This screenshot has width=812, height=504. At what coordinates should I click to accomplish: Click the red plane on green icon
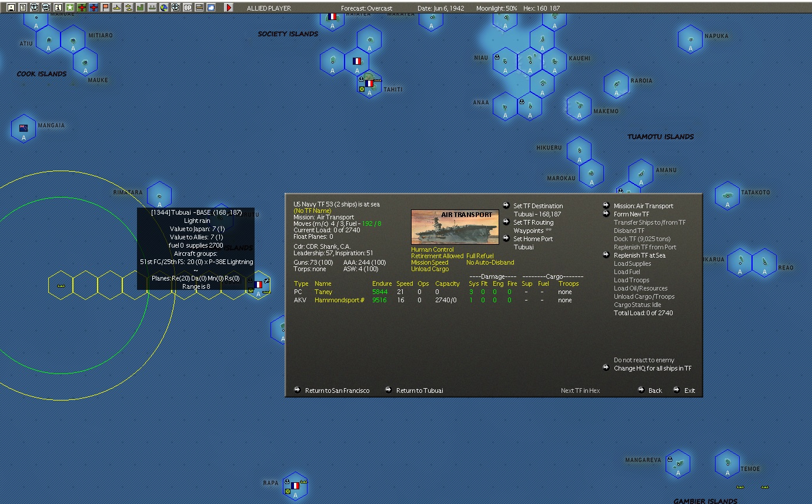point(82,8)
